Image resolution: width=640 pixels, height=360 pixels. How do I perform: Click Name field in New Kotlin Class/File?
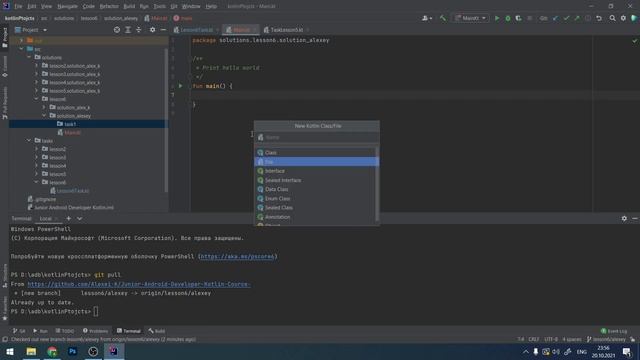317,138
